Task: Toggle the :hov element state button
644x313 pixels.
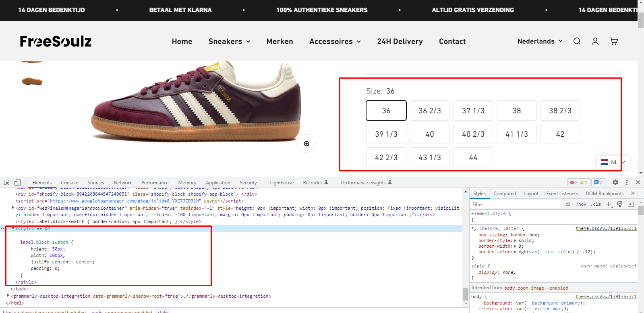Action: click(581, 204)
